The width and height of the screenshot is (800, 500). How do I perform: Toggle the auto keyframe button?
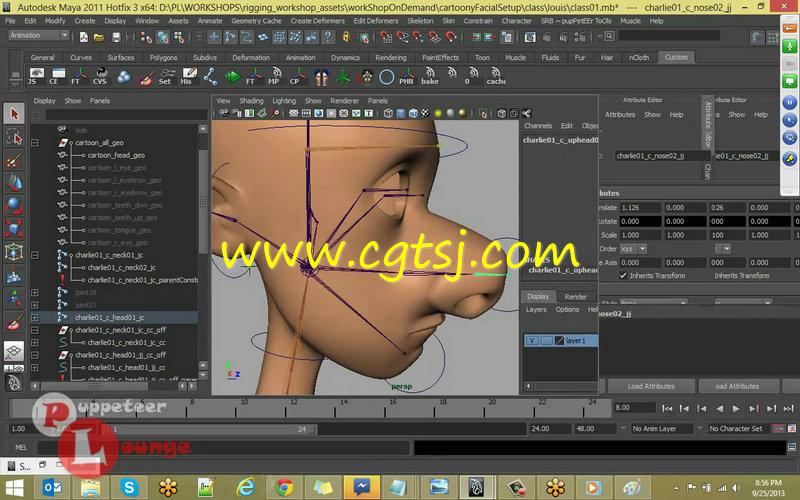click(778, 429)
